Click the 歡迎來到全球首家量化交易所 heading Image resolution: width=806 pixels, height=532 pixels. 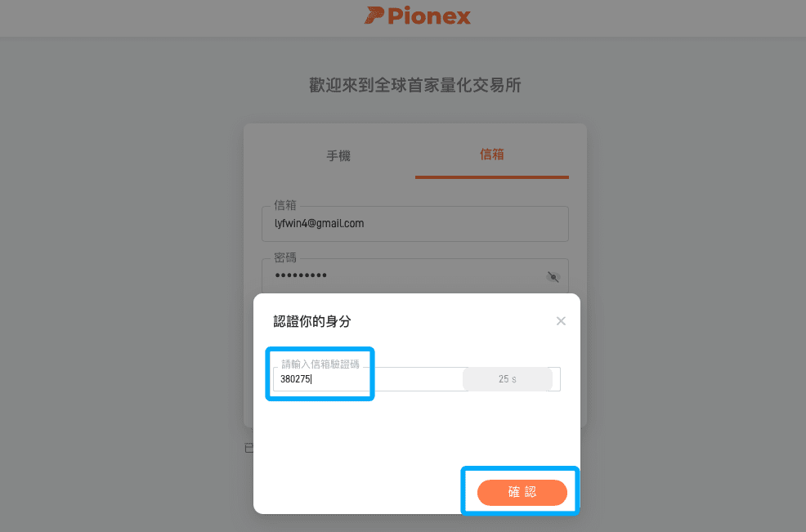click(x=414, y=85)
